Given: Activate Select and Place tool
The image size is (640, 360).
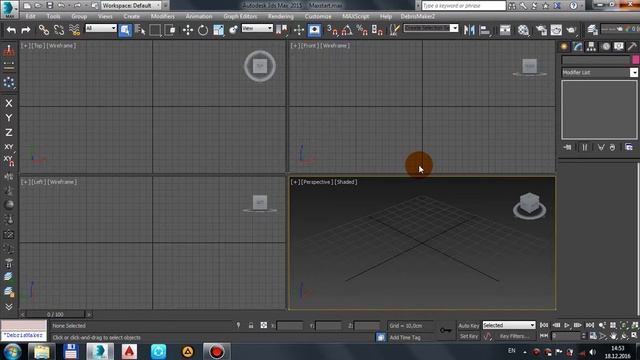Looking at the screenshot, I should [233, 30].
